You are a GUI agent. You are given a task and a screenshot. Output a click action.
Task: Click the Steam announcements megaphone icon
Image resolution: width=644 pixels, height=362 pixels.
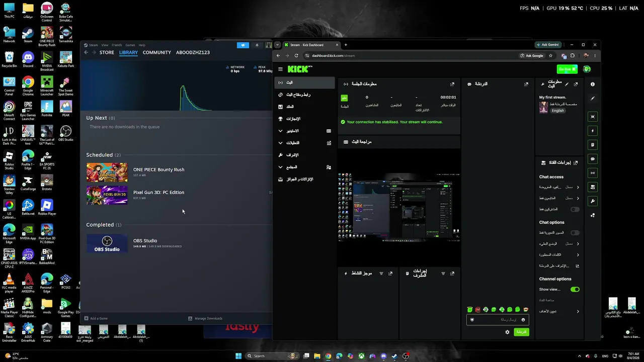pos(243,45)
